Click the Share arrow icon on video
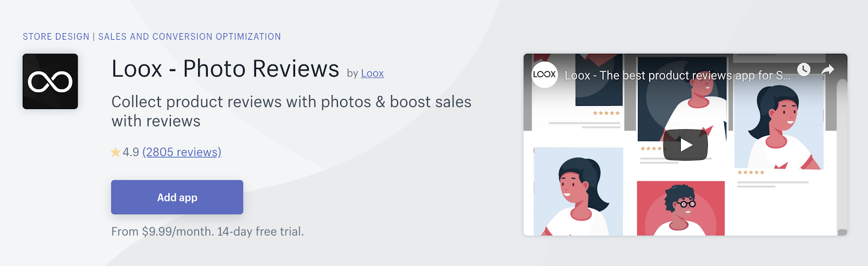868x266 pixels. coord(827,69)
